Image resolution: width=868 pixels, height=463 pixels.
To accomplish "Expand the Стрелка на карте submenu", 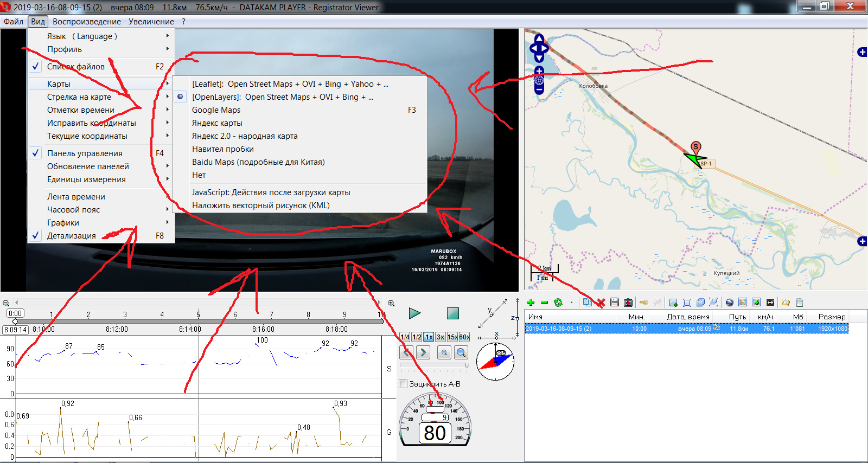I will [x=101, y=97].
